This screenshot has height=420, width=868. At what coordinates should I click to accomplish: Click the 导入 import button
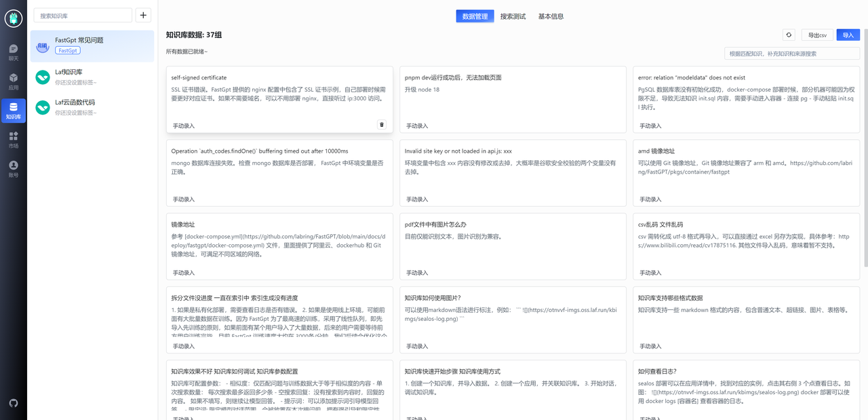point(848,34)
